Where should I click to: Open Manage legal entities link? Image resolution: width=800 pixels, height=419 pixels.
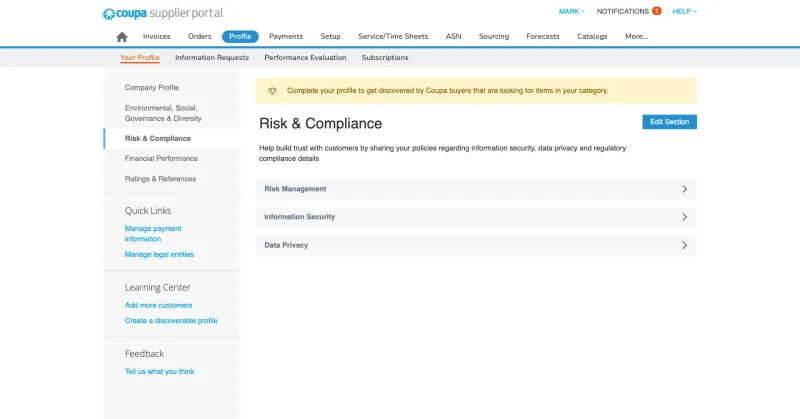159,254
